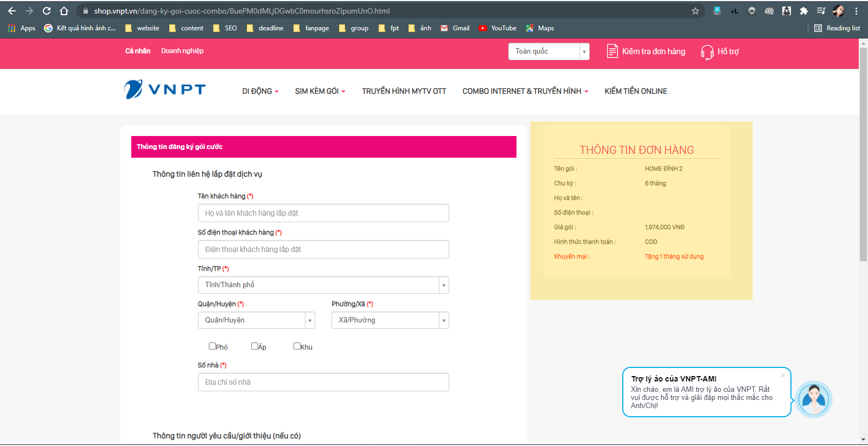Viewport: 868px width, 446px height.
Task: Go back with the browser back arrow
Action: point(12,11)
